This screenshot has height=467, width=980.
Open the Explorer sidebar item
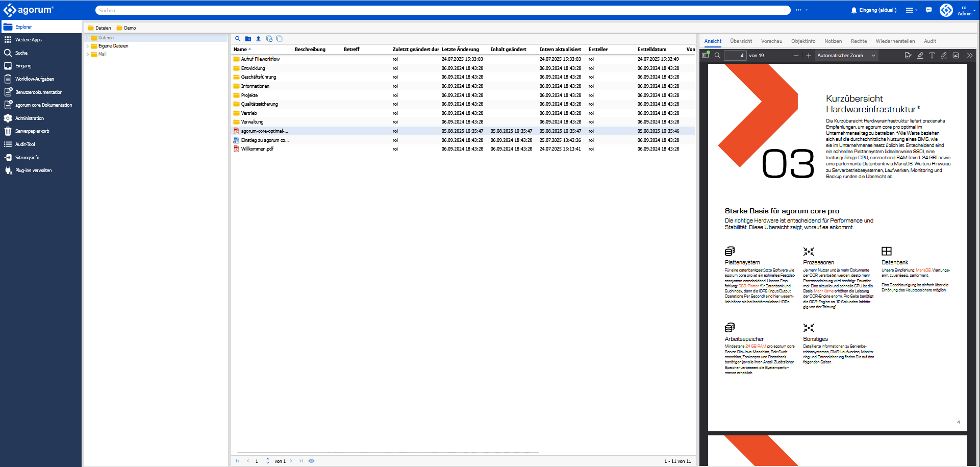point(41,27)
